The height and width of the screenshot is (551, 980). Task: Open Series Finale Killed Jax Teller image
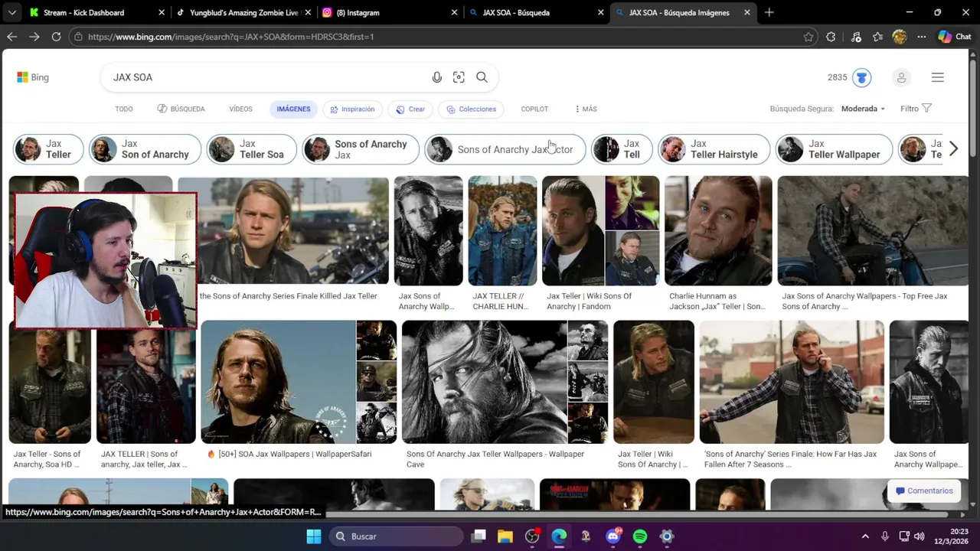tap(283, 231)
